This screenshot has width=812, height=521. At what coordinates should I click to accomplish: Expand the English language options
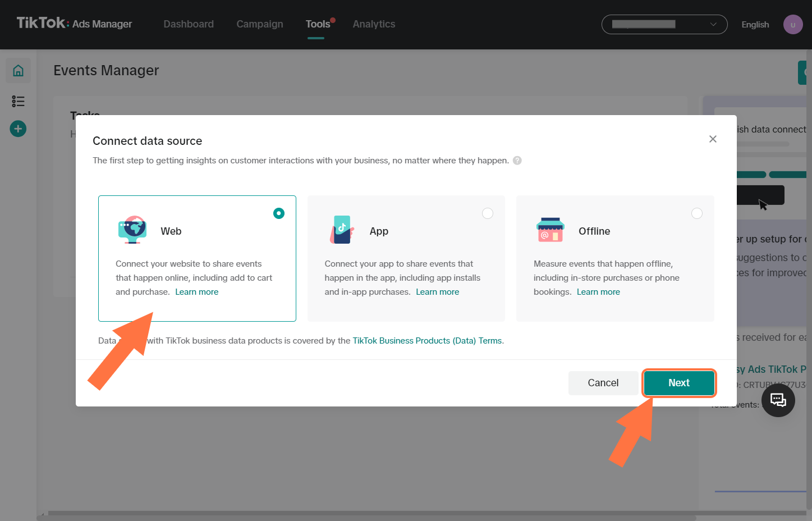tap(755, 24)
